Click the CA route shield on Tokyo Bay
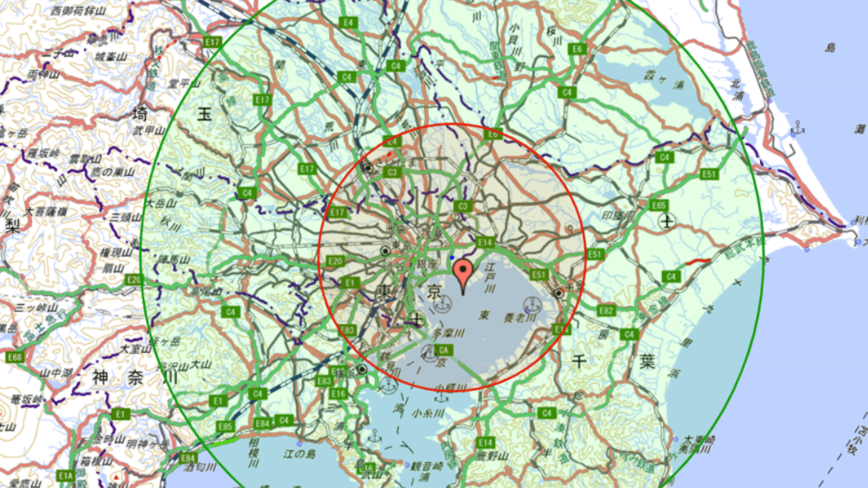The height and width of the screenshot is (488, 868). (444, 350)
